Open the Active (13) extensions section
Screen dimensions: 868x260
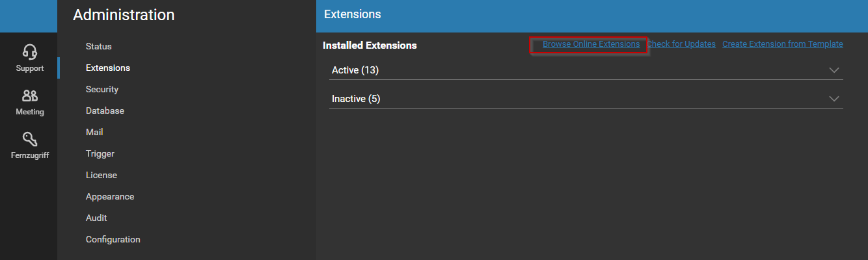pos(355,70)
